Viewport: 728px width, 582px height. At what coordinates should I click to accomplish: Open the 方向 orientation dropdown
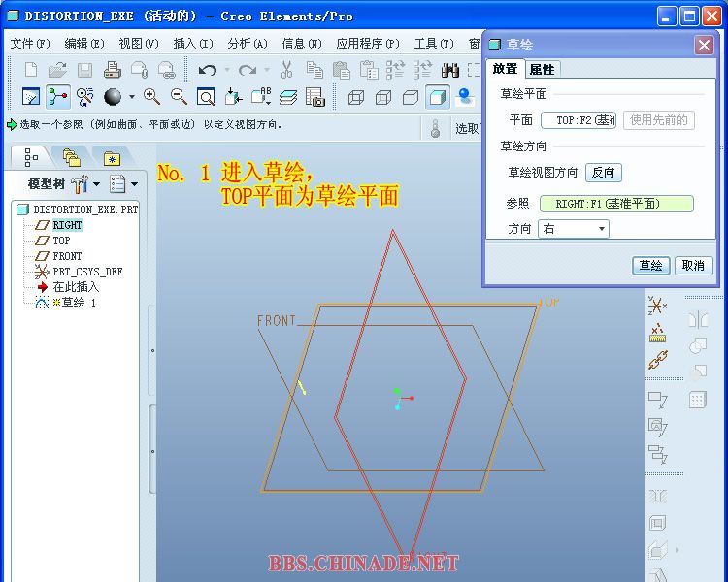click(x=573, y=229)
